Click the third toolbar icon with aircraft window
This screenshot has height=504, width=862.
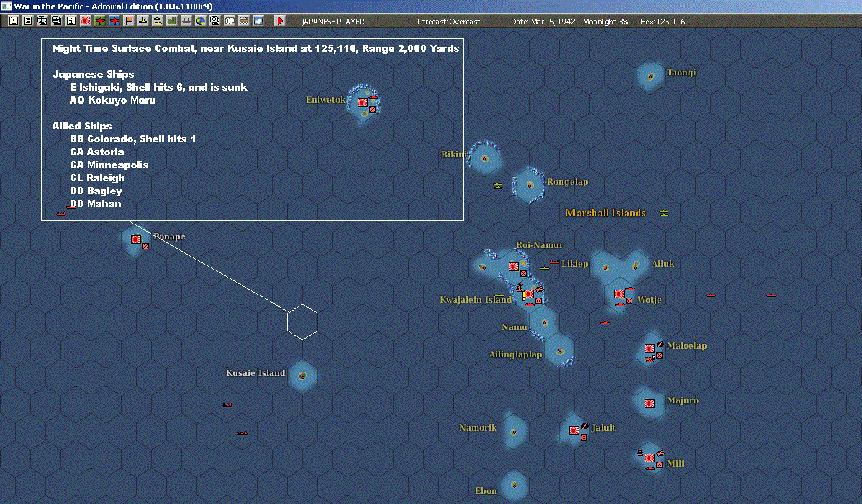[x=42, y=21]
